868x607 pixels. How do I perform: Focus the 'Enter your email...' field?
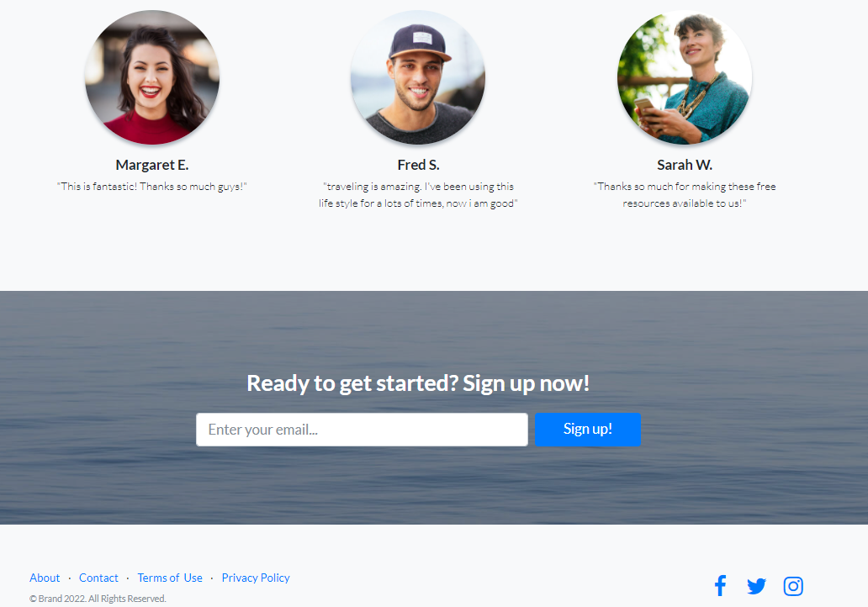pyautogui.click(x=362, y=430)
